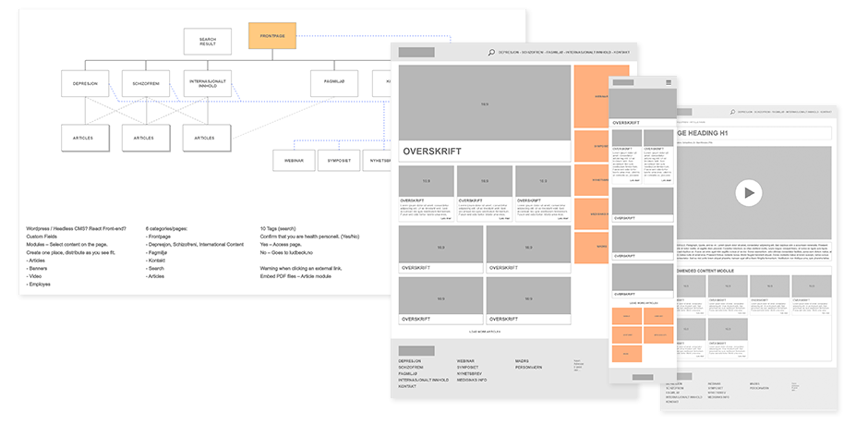Click the logo placeholder in the mobile wireframe header
The height and width of the screenshot is (425, 868).
click(622, 82)
